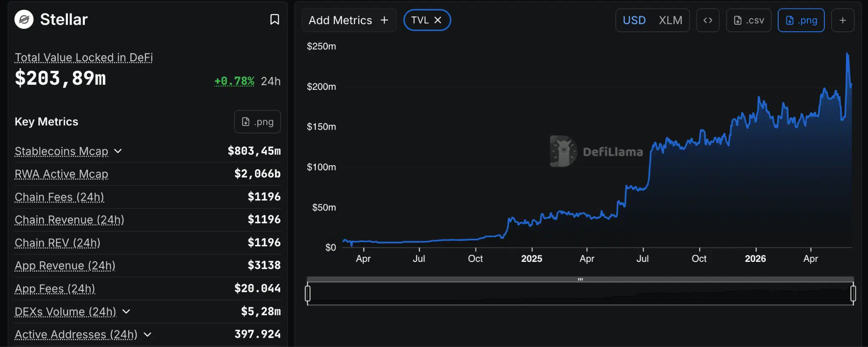Image resolution: width=868 pixels, height=347 pixels.
Task: Click the 397.924 active addresses value
Action: click(258, 334)
